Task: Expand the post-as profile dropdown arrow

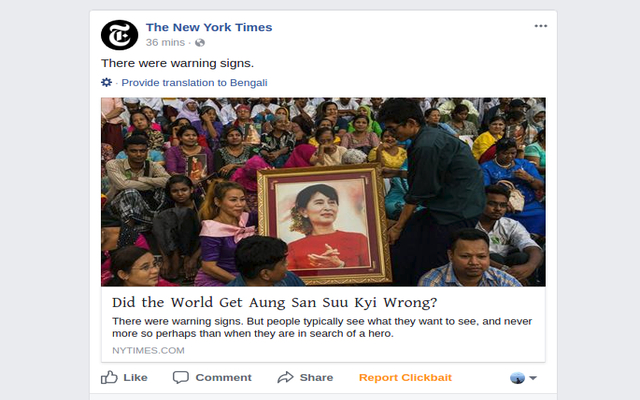Action: (533, 378)
